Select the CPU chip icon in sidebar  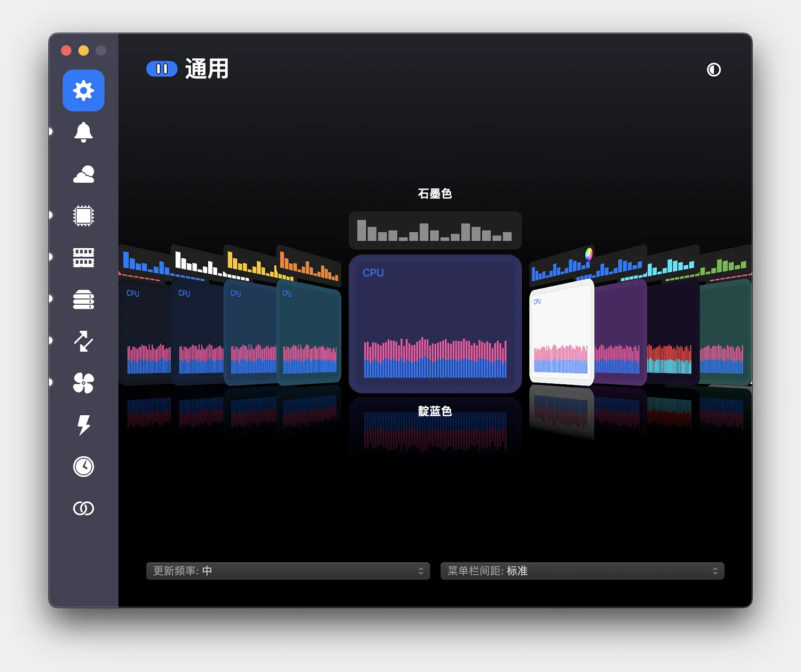point(83,216)
